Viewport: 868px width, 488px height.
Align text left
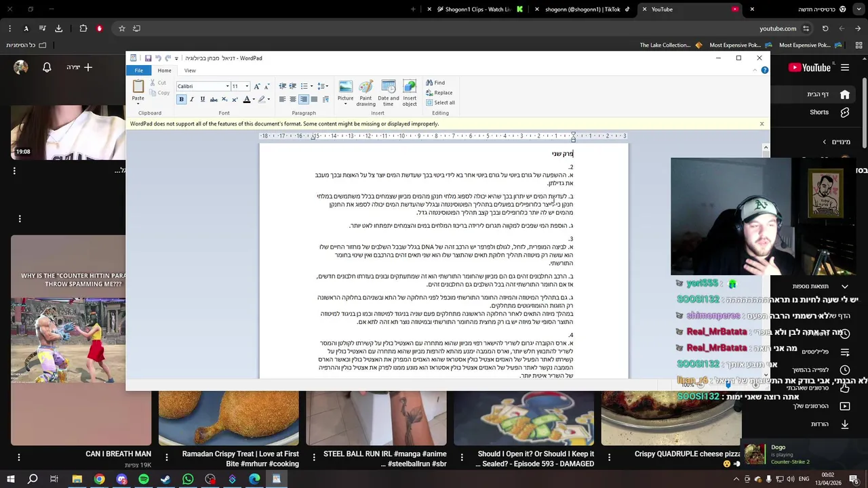[282, 100]
